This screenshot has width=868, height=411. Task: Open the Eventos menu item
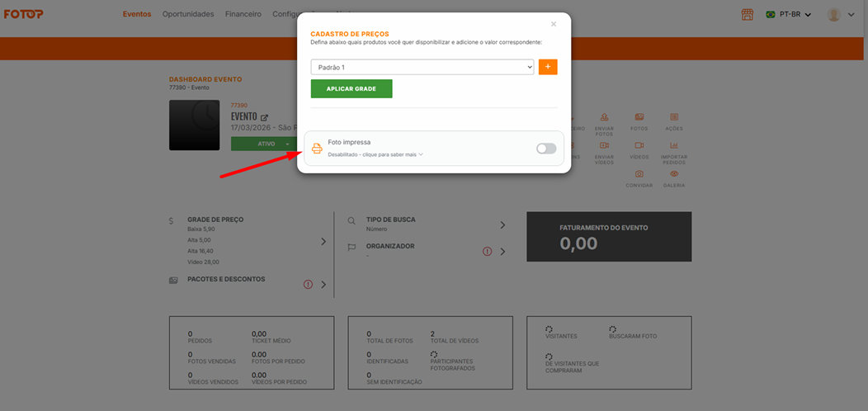pos(136,14)
